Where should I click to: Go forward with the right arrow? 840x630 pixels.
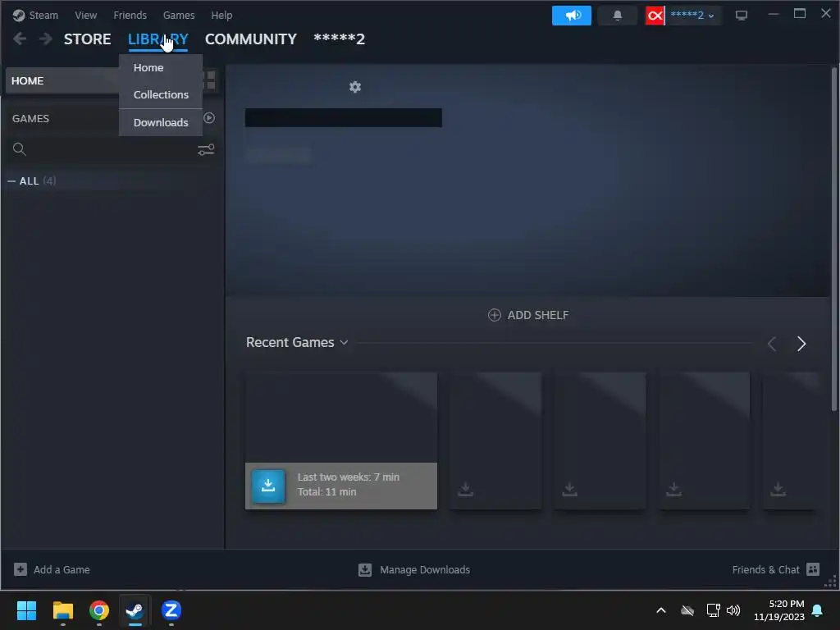click(46, 39)
